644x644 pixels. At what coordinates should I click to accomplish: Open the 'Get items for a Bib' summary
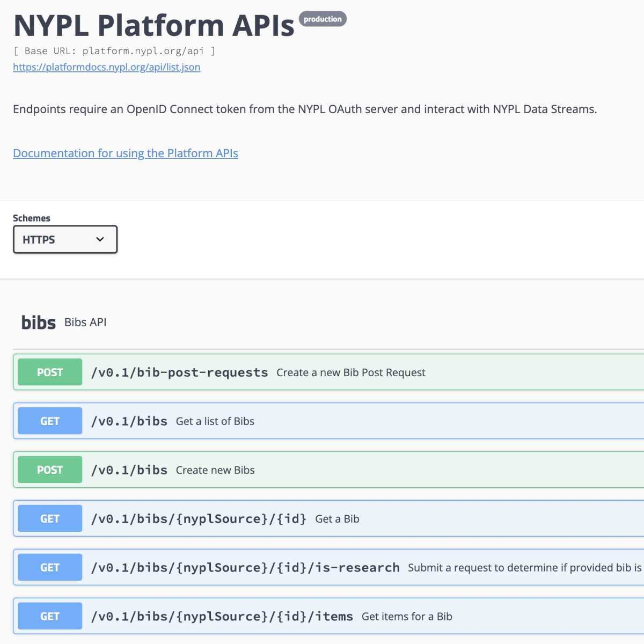click(407, 617)
